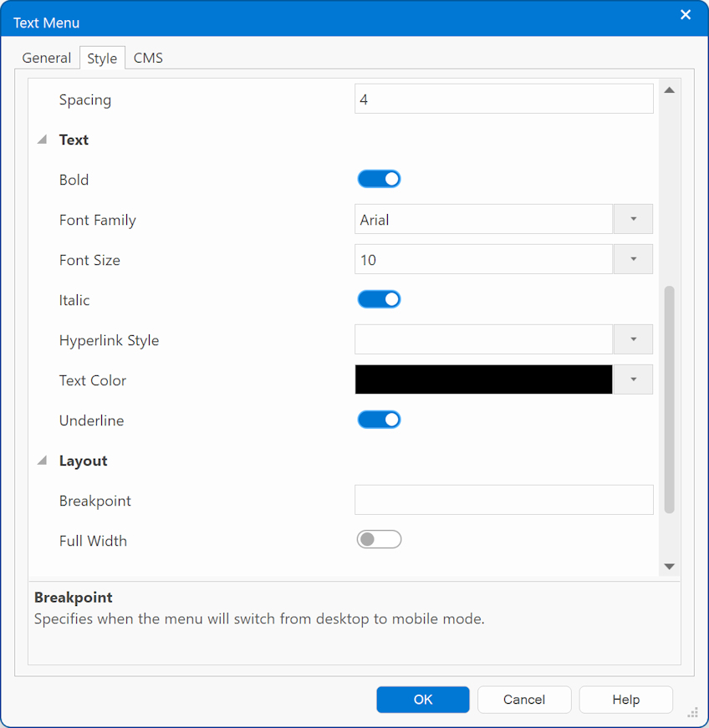Open the Font Family dropdown arrow
This screenshot has height=728, width=709.
[x=633, y=219]
